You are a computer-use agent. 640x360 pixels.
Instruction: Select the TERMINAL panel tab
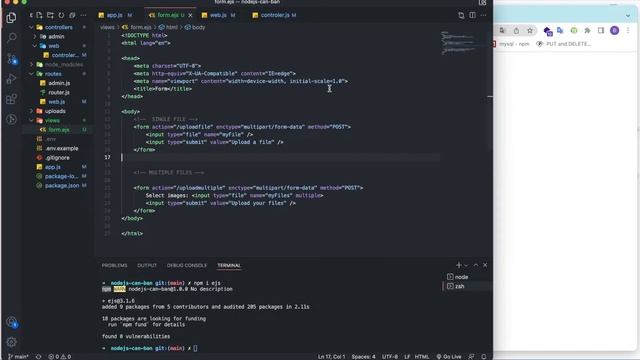(229, 265)
